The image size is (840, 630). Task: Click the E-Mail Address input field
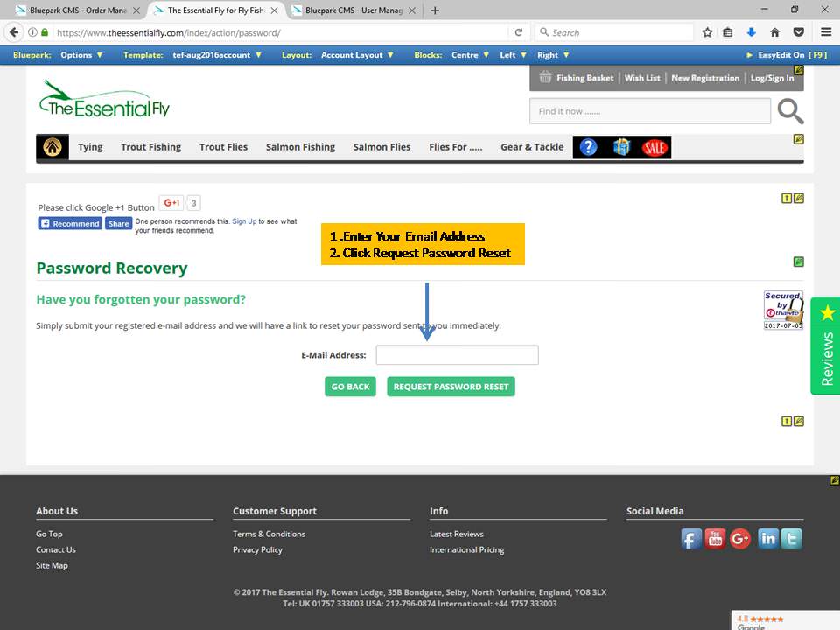click(457, 355)
